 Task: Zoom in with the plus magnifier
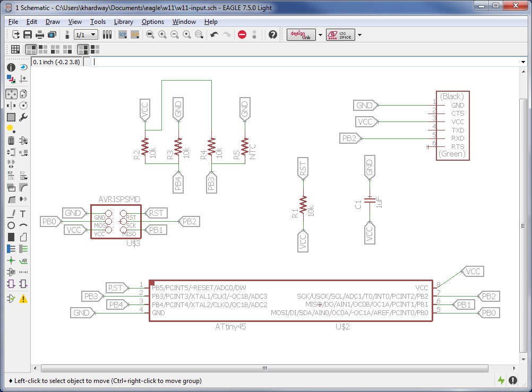[x=162, y=34]
